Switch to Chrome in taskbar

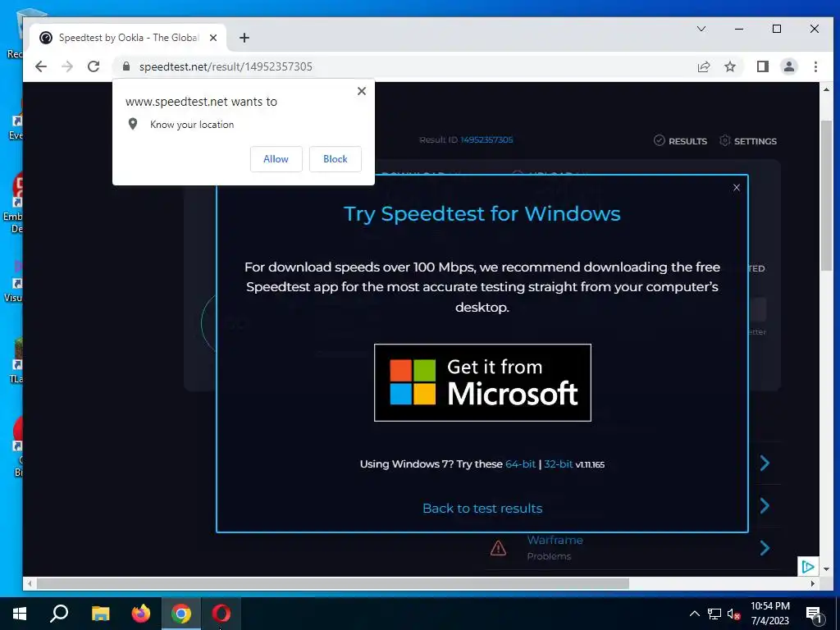[x=181, y=614]
